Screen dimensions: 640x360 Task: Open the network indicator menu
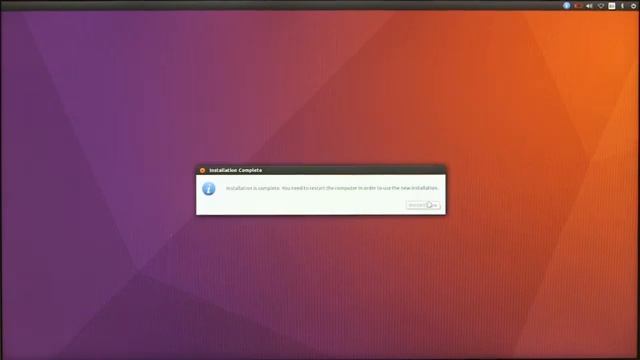pyautogui.click(x=600, y=6)
